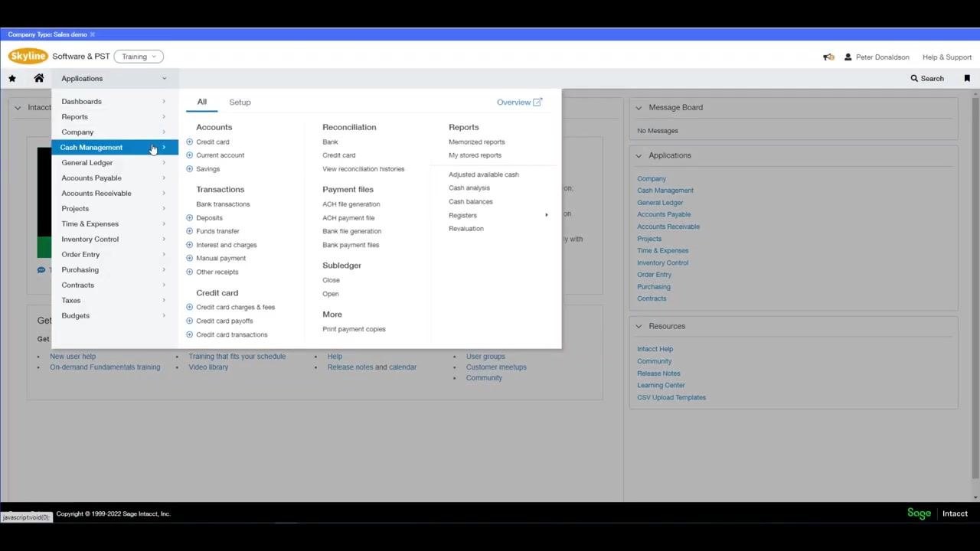
Task: Select Inventory Control from the menu
Action: click(115, 239)
